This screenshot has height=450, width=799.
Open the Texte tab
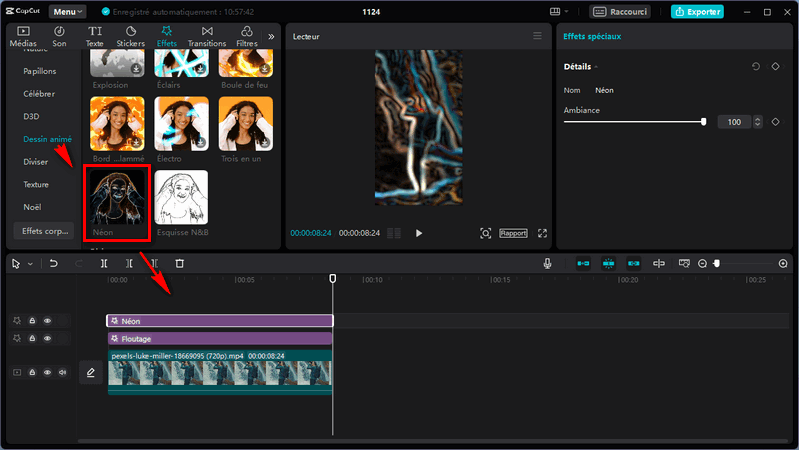(x=95, y=37)
